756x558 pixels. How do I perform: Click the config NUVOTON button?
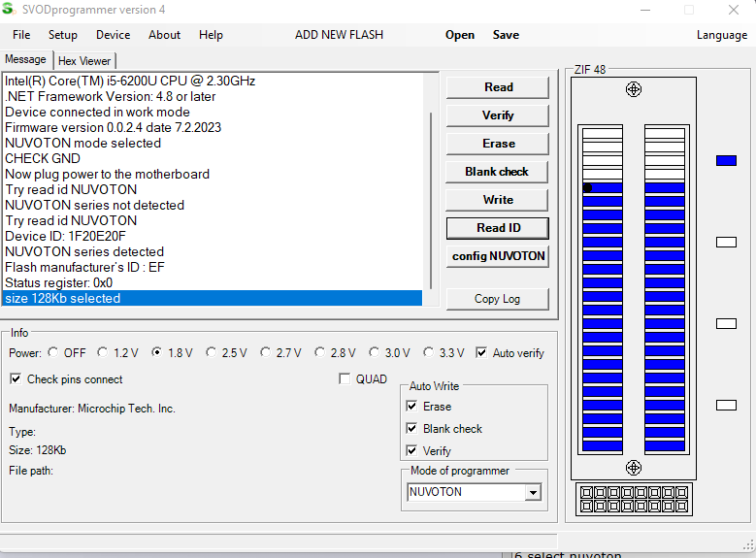[498, 256]
